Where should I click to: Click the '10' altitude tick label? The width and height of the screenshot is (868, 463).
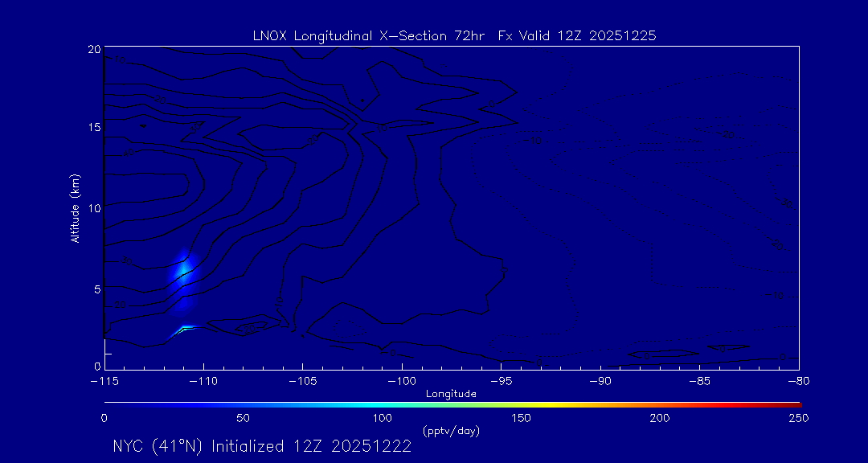93,208
